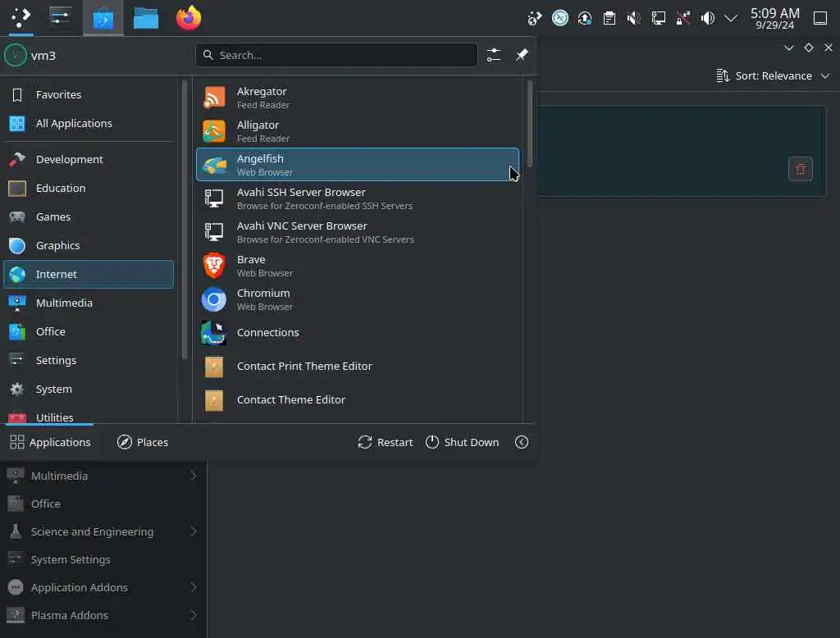
Task: Click the clock showing 5:09 AM
Action: click(x=774, y=18)
